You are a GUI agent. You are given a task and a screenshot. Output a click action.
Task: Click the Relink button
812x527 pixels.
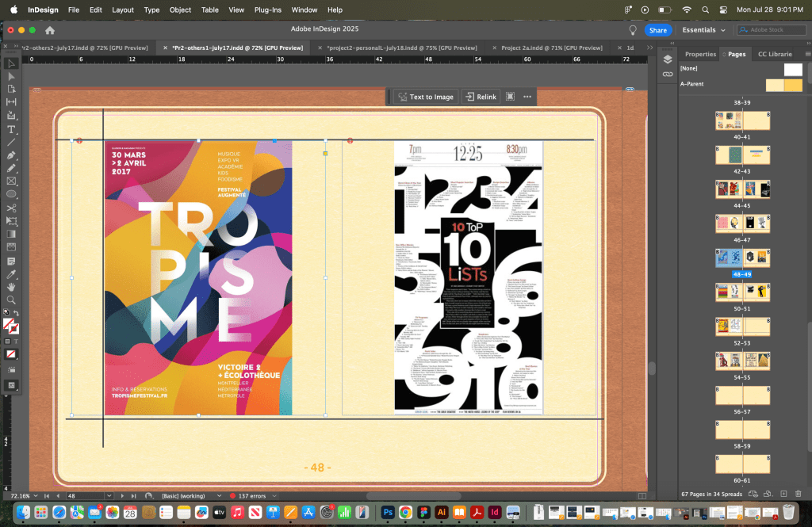click(x=481, y=97)
